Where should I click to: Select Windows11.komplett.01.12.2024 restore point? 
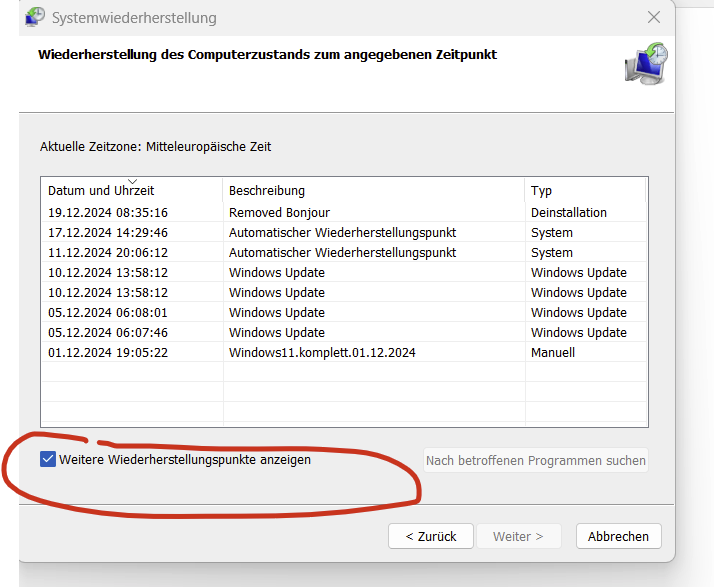(x=344, y=352)
